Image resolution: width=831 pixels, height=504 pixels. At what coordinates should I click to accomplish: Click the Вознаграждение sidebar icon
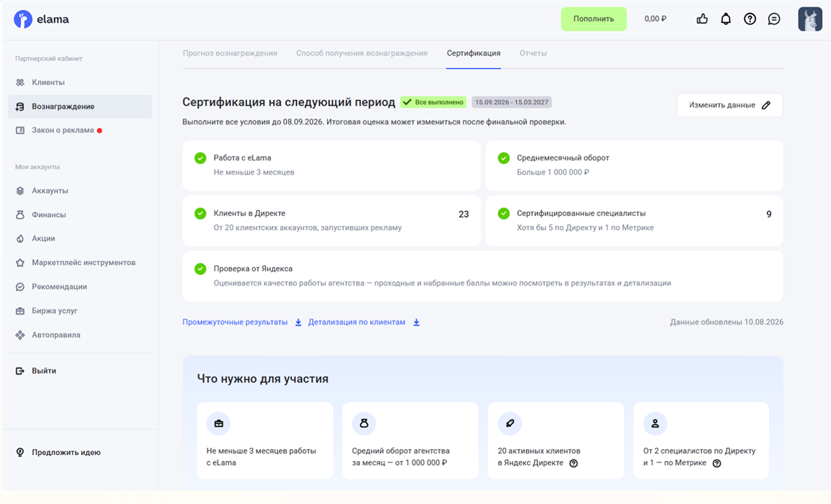(20, 106)
